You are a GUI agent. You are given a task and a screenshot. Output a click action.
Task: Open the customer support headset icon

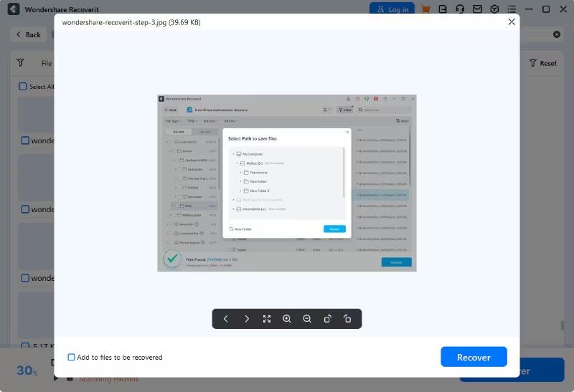[460, 9]
